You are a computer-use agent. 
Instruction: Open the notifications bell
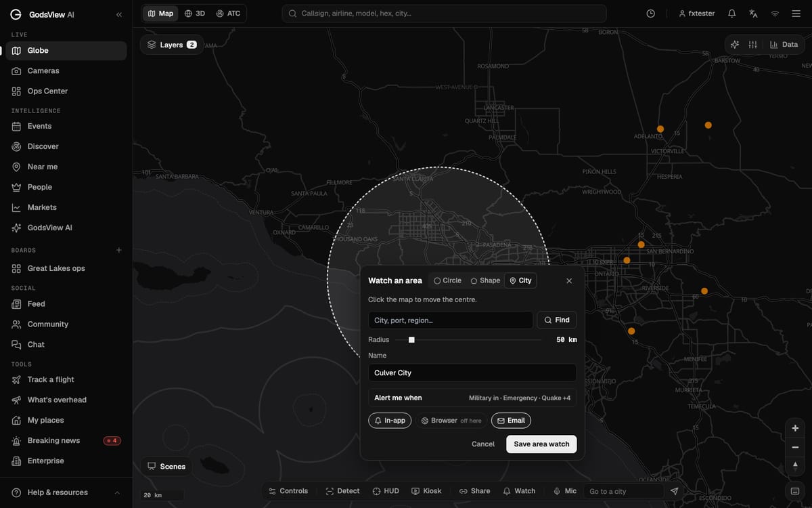click(x=731, y=14)
